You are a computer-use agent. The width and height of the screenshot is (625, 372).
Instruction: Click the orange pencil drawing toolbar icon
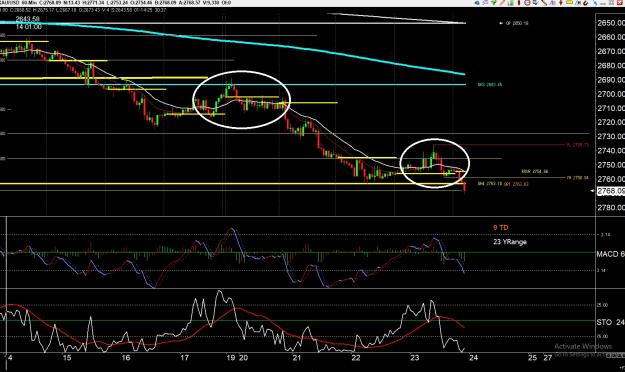(502, 2)
